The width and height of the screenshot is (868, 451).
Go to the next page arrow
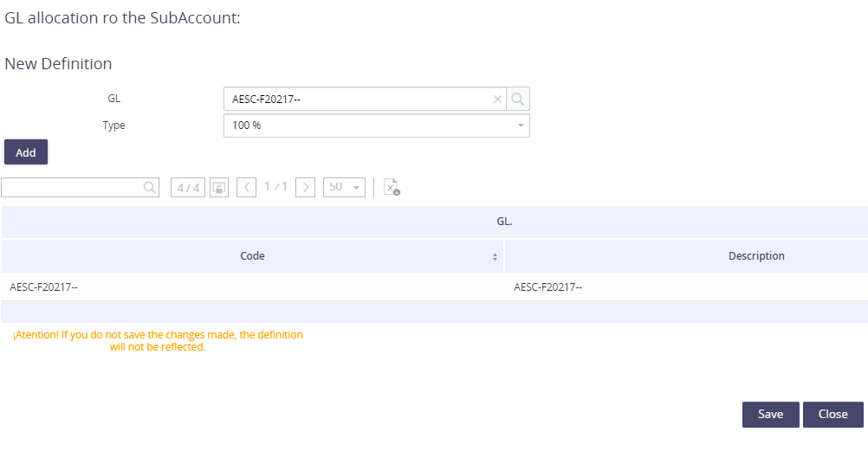pos(305,188)
